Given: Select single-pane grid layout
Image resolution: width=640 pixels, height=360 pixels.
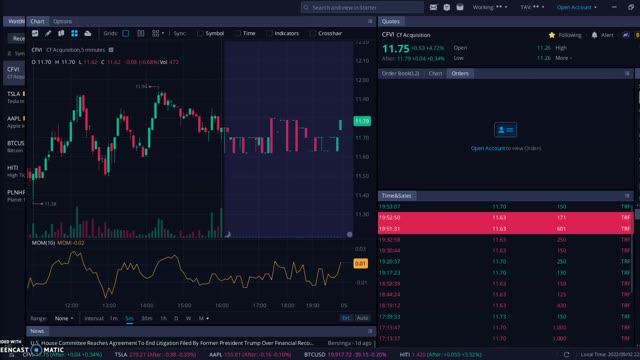Looking at the screenshot, I should (126, 33).
